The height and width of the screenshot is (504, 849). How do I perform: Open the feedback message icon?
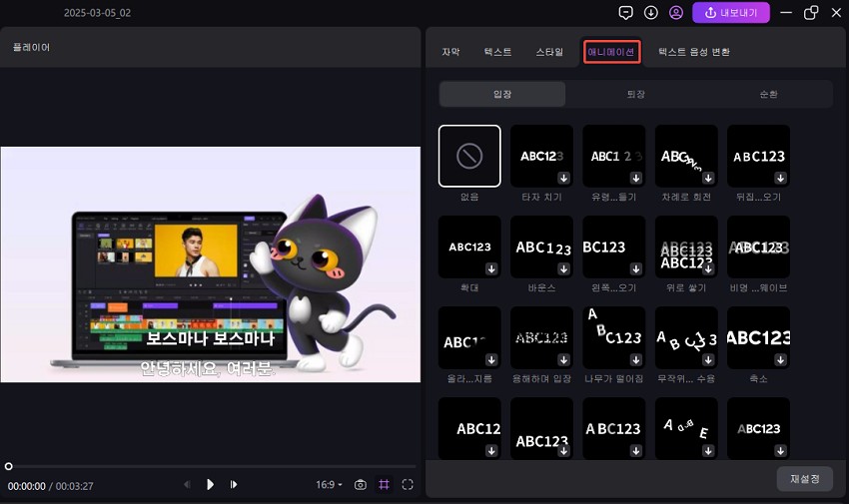pos(626,13)
